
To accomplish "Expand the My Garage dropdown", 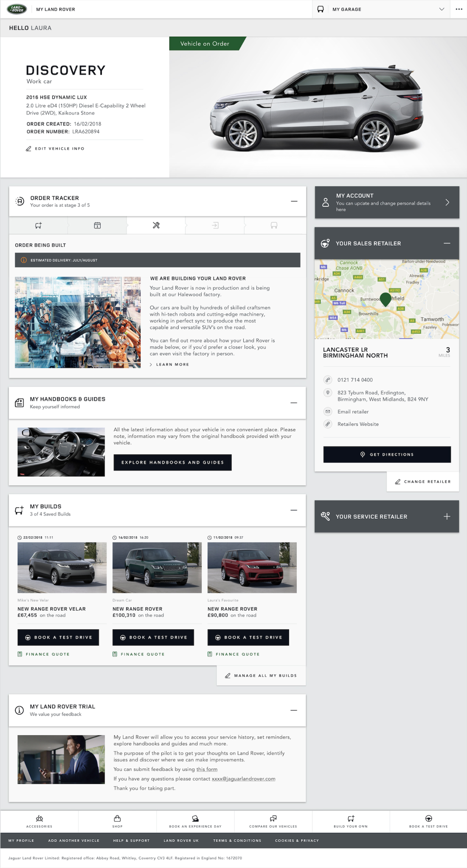I will click(x=442, y=9).
